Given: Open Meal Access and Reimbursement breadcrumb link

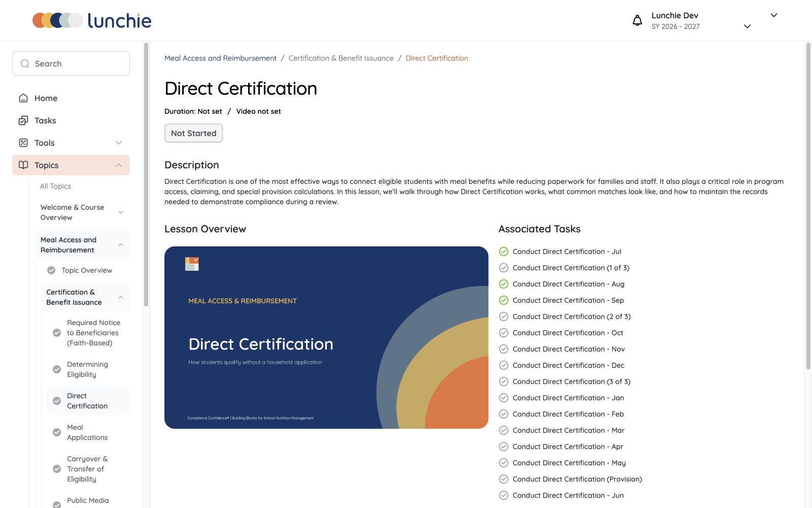Looking at the screenshot, I should pyautogui.click(x=220, y=58).
